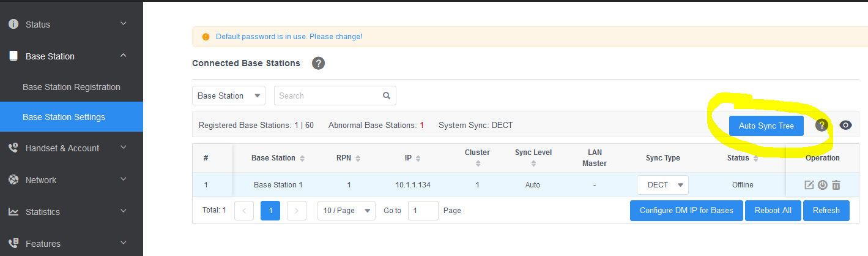Sort by RPN column

[358, 158]
